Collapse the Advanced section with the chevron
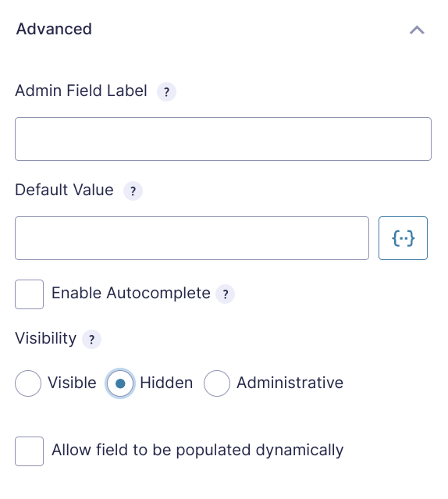This screenshot has width=448, height=499. click(417, 30)
